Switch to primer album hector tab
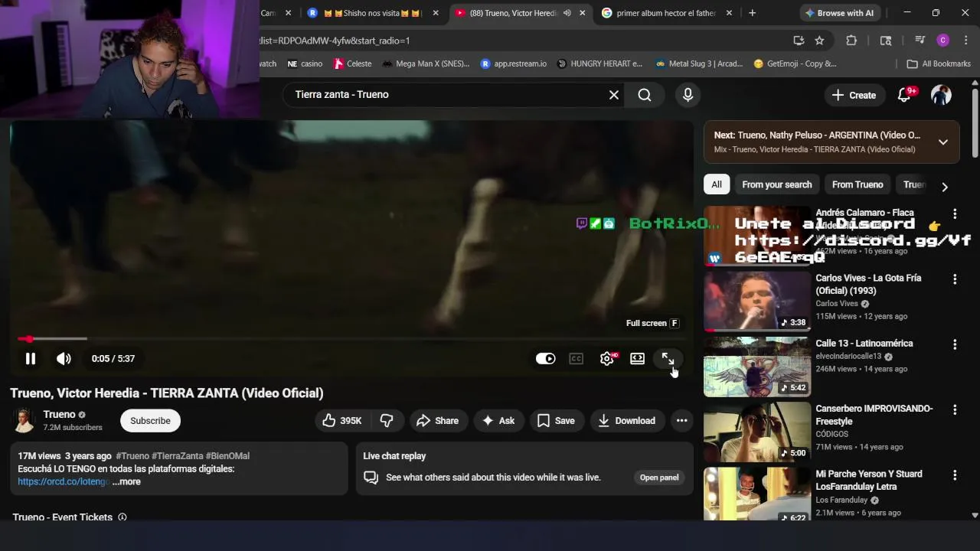 (666, 13)
